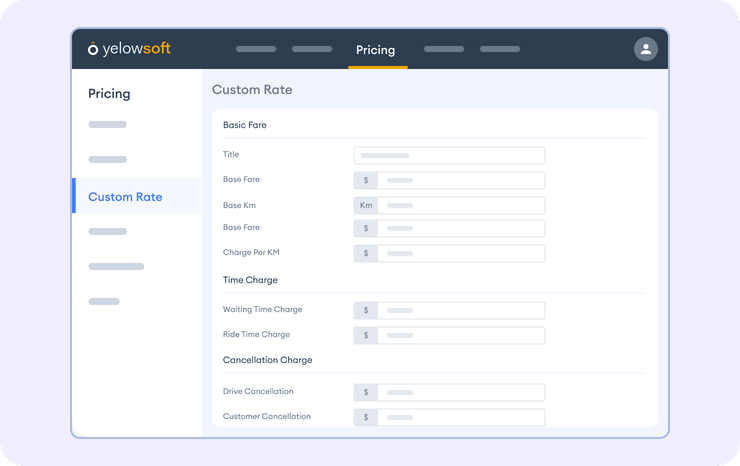
Task: Click the yelowsoft logo
Action: coord(129,48)
